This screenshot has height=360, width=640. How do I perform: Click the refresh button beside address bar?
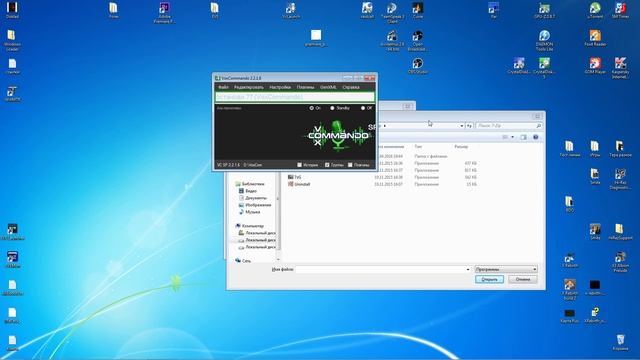[x=469, y=126]
